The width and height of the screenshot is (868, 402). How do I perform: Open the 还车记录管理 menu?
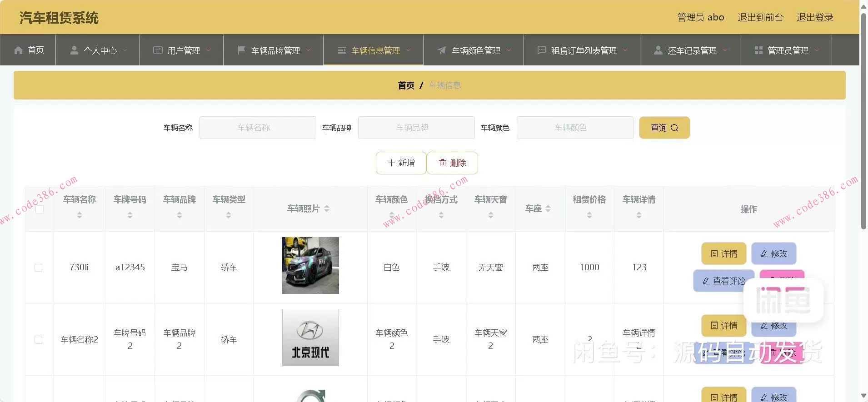tap(690, 50)
